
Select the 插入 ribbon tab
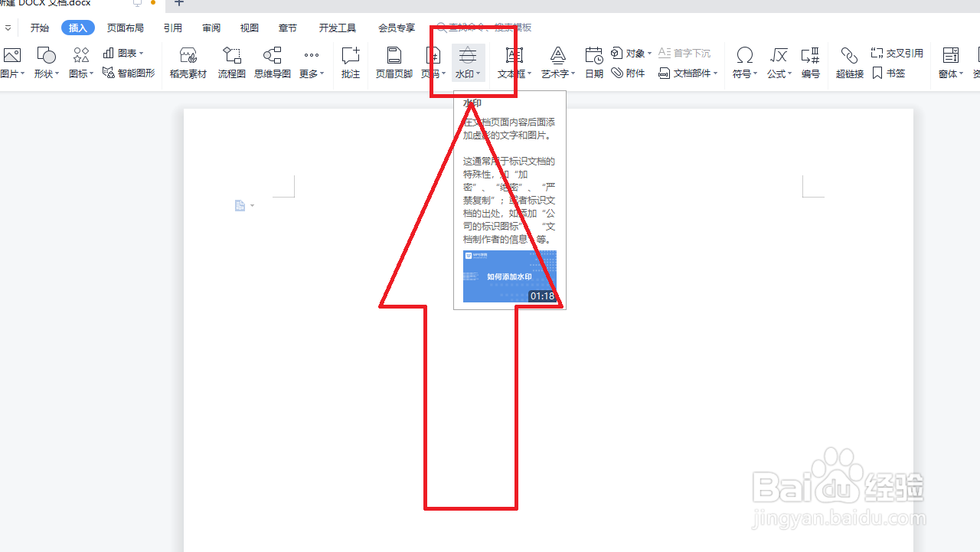78,28
